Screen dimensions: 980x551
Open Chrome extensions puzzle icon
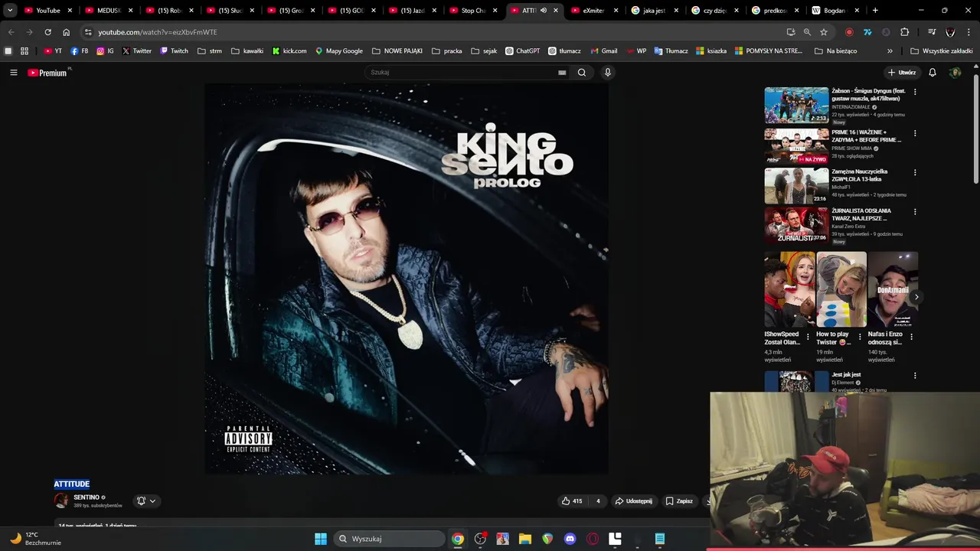click(x=905, y=32)
